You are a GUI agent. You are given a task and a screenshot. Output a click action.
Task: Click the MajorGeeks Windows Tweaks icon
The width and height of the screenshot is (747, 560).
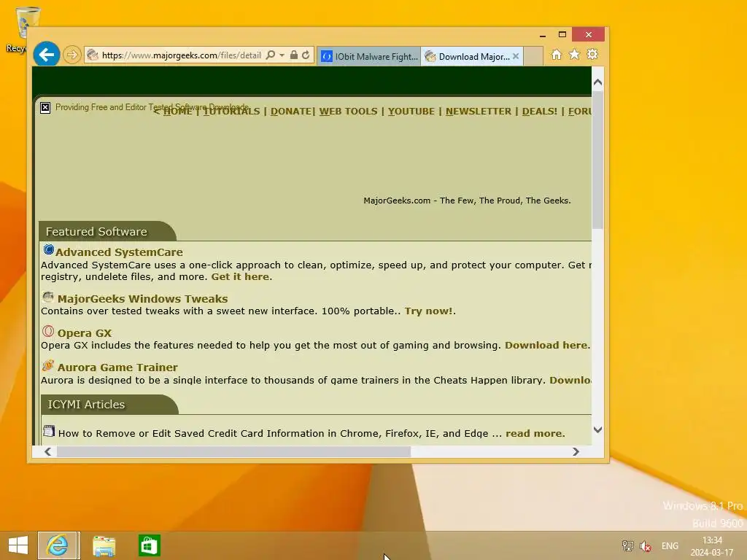pyautogui.click(x=47, y=297)
